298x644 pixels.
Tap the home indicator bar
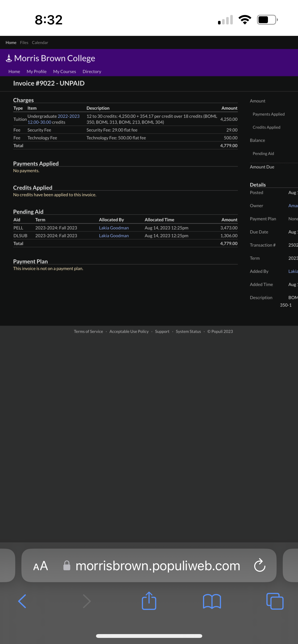(149, 636)
